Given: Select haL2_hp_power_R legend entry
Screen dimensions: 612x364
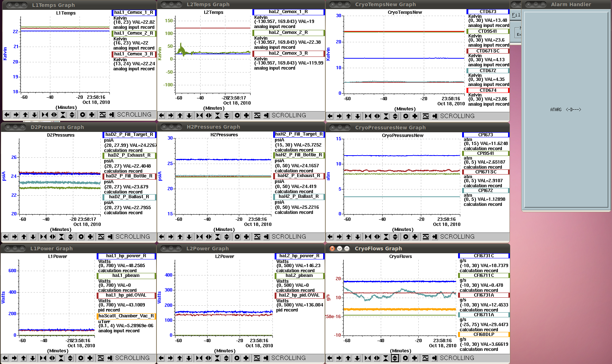Looking at the screenshot, I should tap(299, 256).
